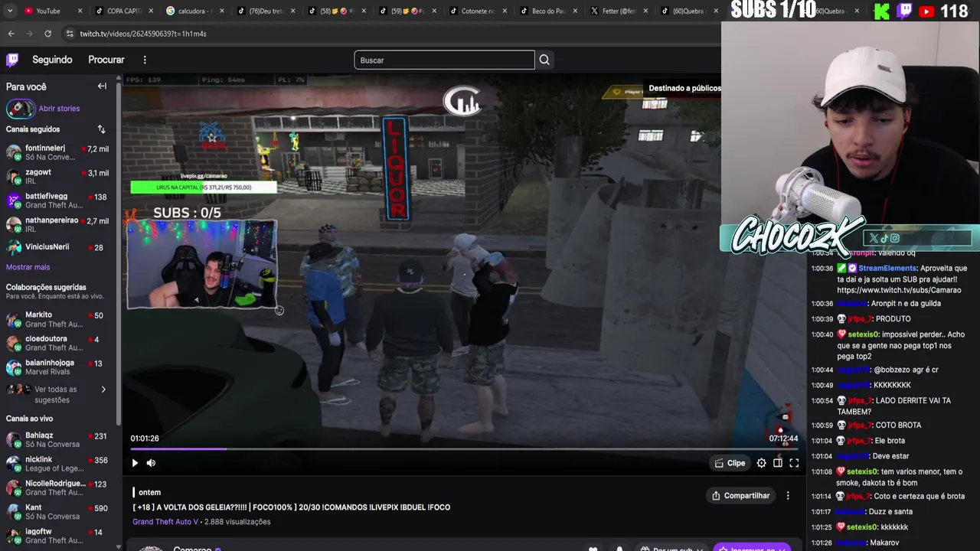This screenshot has height=551, width=980.
Task: Open fontinnelerj channel
Action: [59, 152]
